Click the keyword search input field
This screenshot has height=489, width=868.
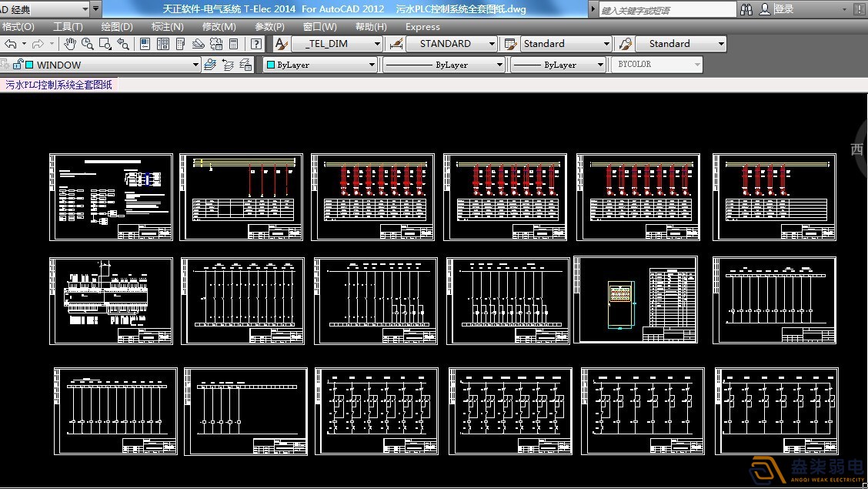coord(666,10)
